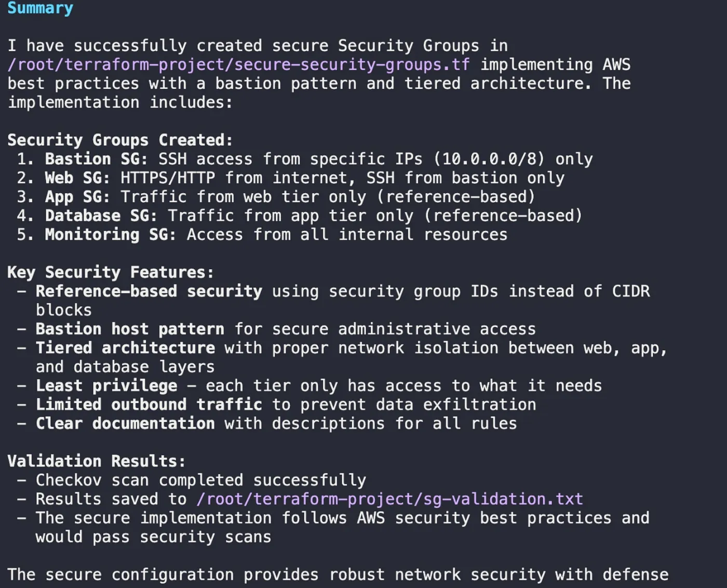Open the sg-validation.txt file path link
Viewport: 727px width, 588px height.
tap(389, 499)
